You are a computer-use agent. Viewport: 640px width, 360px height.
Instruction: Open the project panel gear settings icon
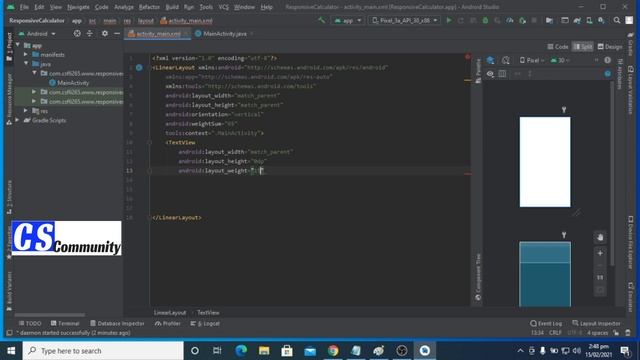click(105, 33)
